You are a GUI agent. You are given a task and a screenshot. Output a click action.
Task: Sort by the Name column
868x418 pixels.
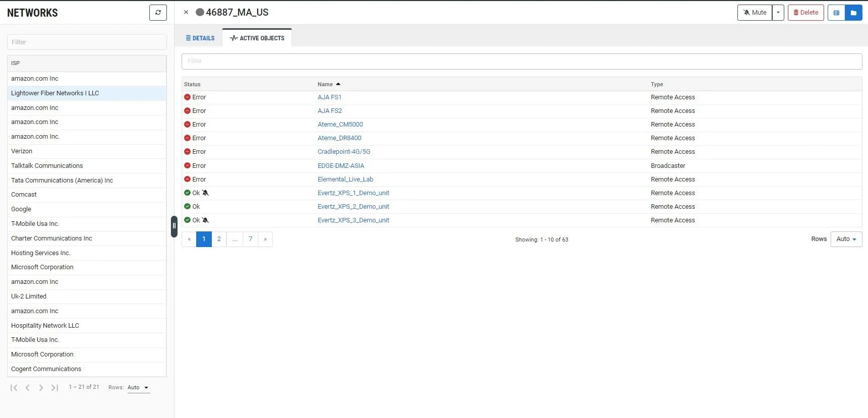coord(329,84)
